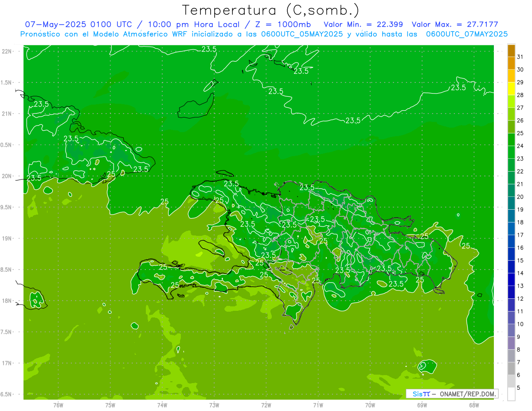
Task: Click the mauve swatch between 8 and 9
Action: 511,343
